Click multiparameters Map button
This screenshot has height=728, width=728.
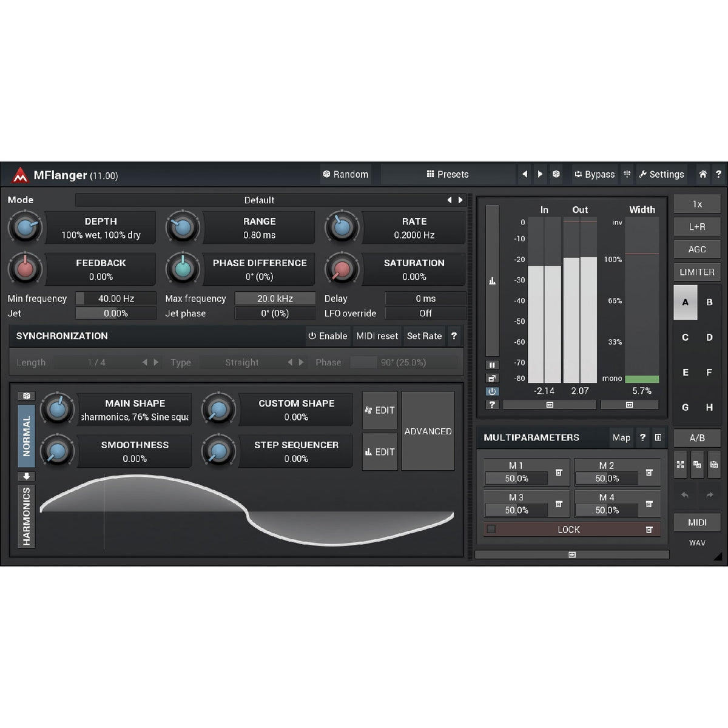pos(621,437)
